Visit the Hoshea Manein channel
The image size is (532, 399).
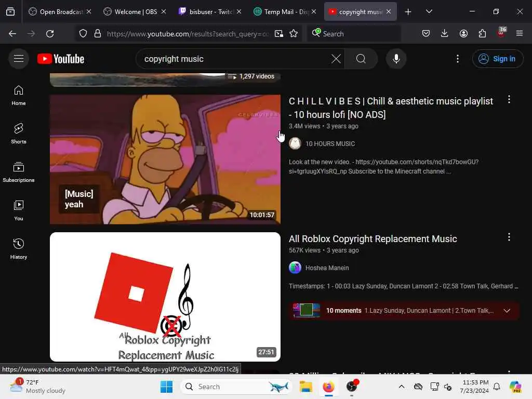pos(327,268)
